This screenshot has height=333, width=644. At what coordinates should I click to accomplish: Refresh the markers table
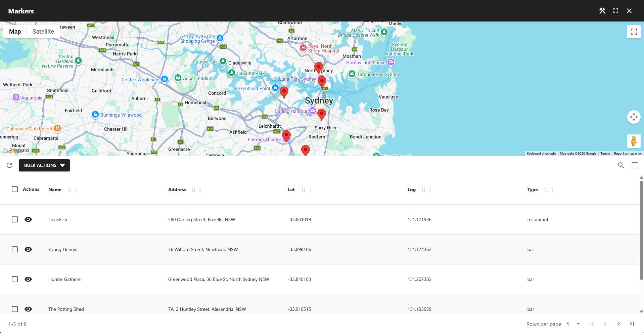pos(9,165)
